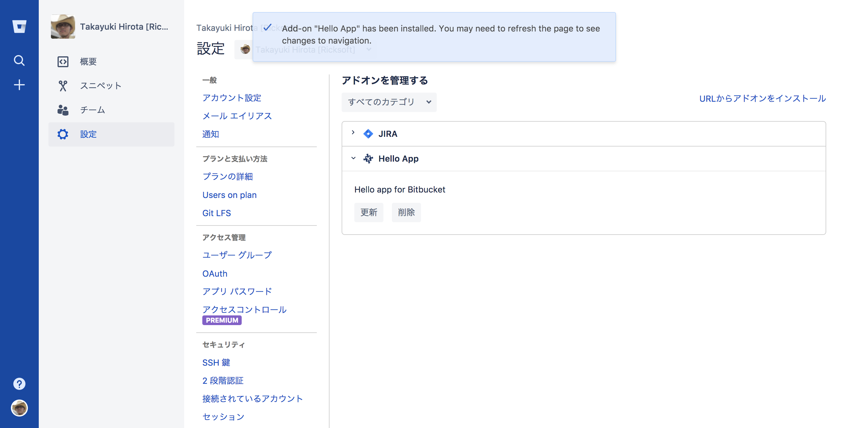
Task: Select 概要 in navigation sidebar
Action: click(111, 62)
